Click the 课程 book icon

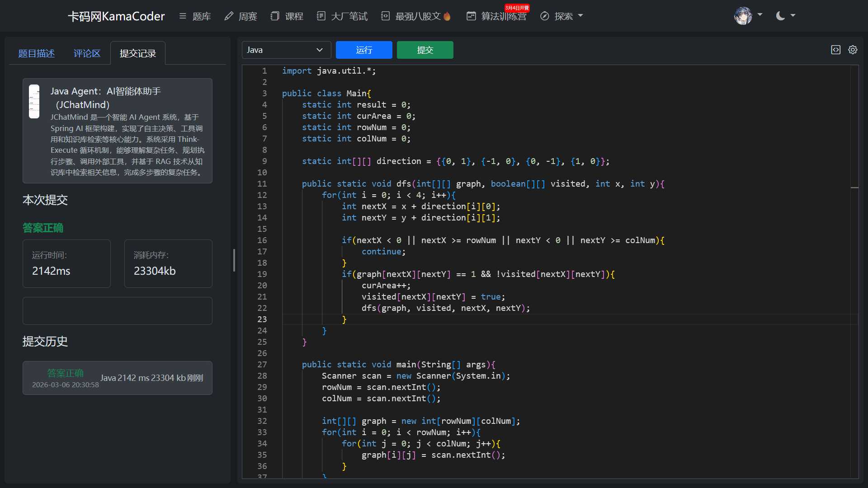click(x=274, y=16)
